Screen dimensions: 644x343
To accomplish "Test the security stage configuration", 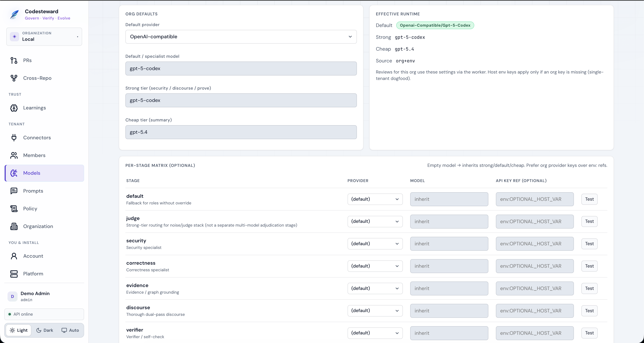I will [589, 244].
